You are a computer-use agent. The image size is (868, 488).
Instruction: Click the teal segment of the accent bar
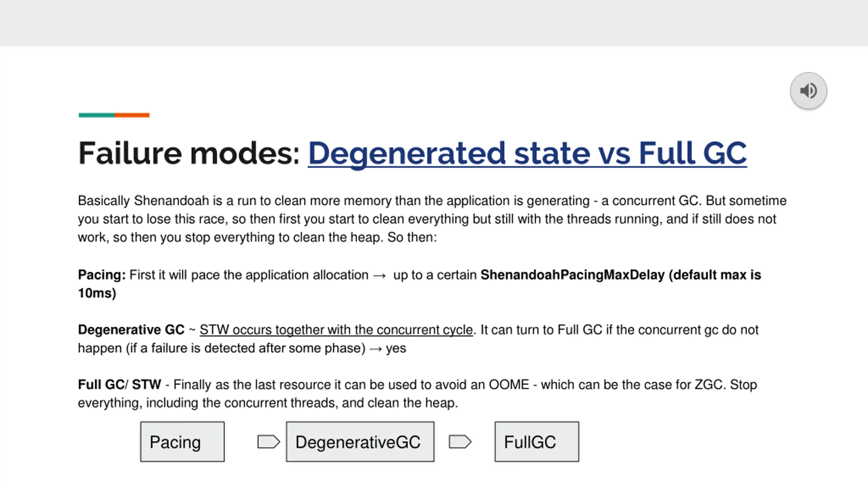click(x=97, y=115)
